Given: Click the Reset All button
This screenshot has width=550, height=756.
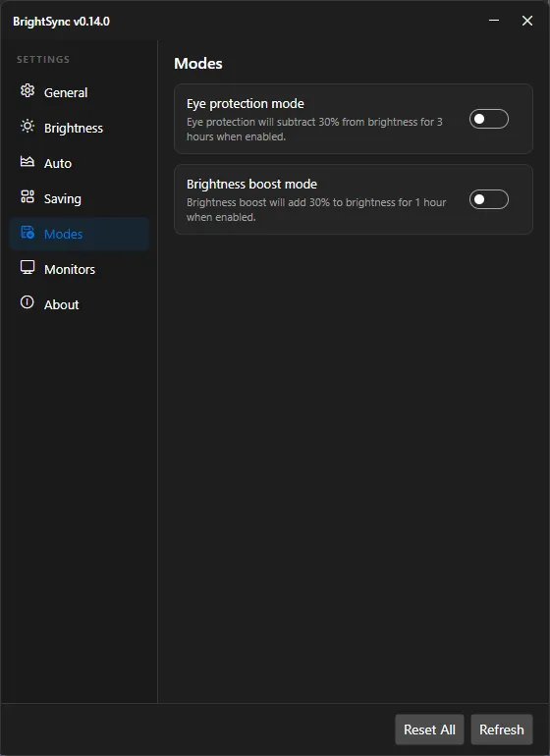Looking at the screenshot, I should click(x=429, y=729).
